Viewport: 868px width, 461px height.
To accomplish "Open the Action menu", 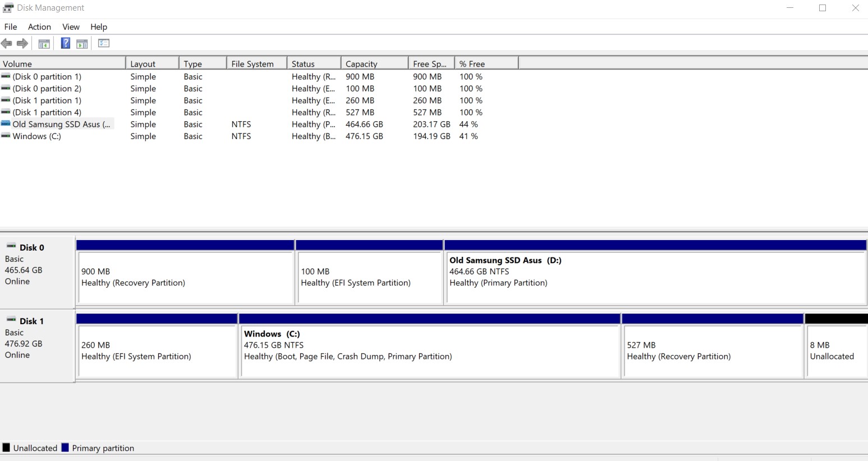I will (39, 27).
